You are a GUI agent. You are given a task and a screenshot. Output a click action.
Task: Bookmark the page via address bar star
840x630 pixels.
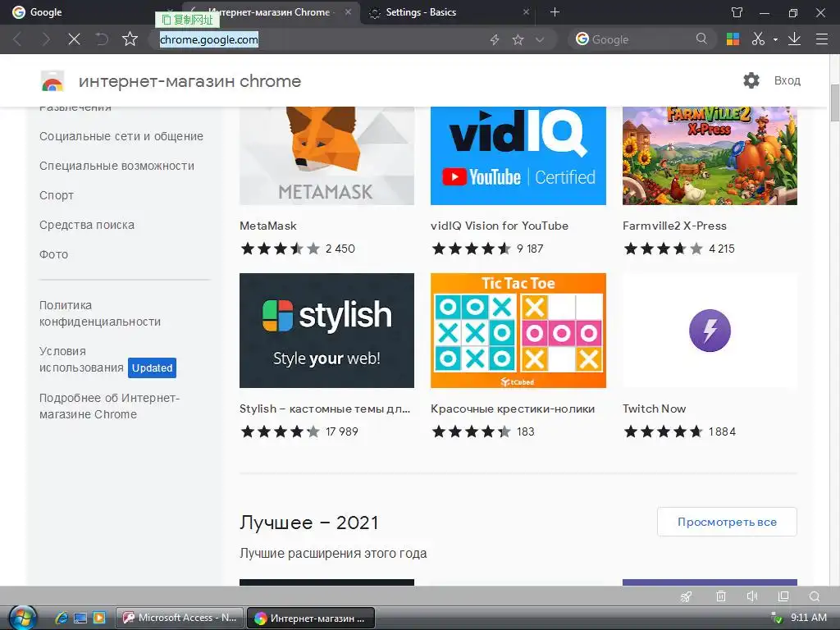click(518, 39)
